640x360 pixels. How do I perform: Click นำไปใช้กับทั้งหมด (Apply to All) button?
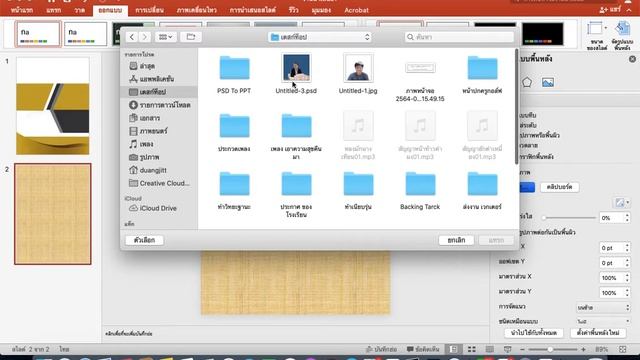(x=534, y=333)
